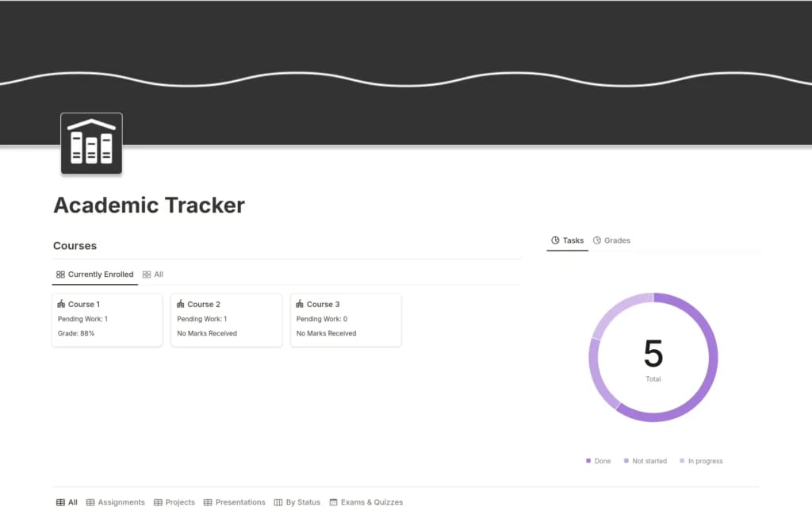Open the Assignments table tab
812x507 pixels.
[x=116, y=502]
